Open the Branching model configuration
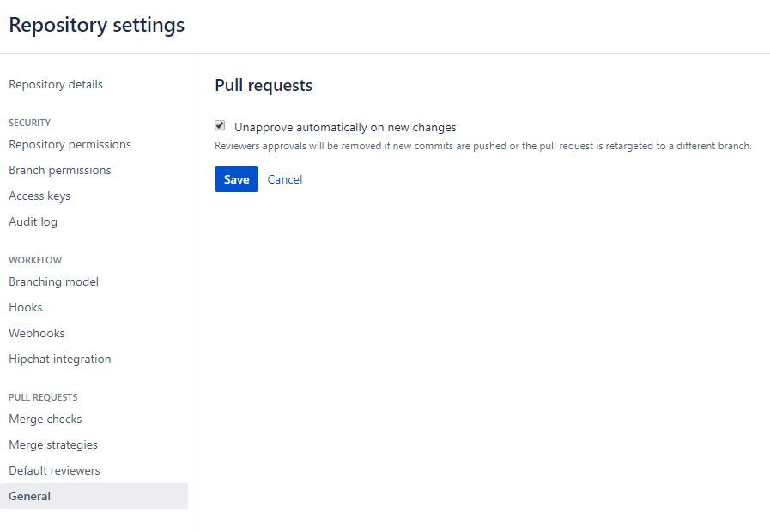 (53, 281)
